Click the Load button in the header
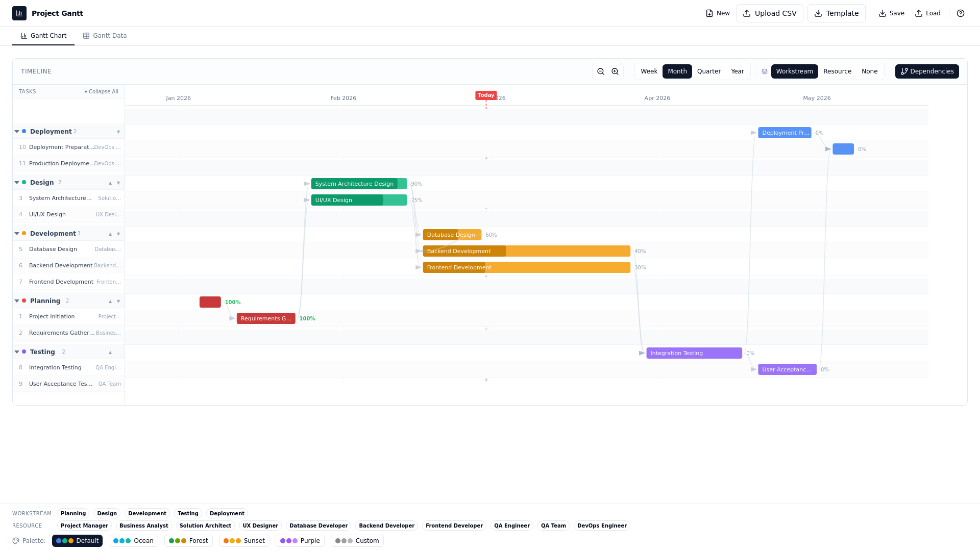This screenshot has height=551, width=980. pyautogui.click(x=927, y=13)
